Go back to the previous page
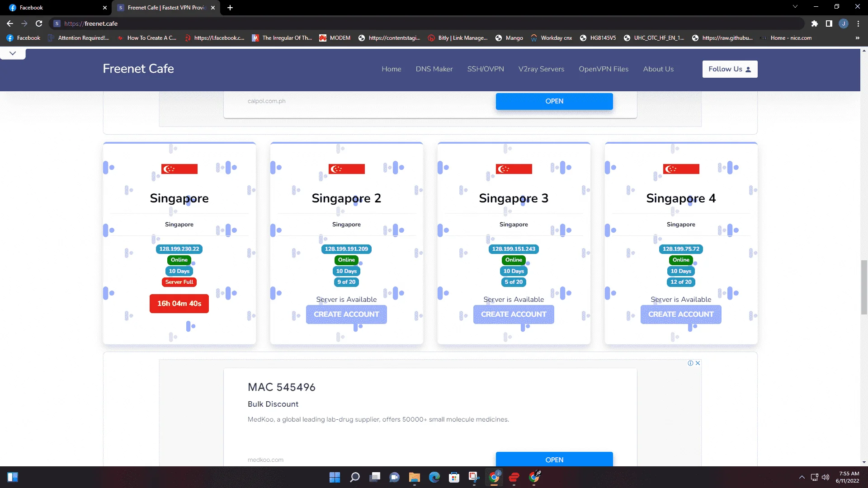Viewport: 868px width, 488px height. (10, 23)
